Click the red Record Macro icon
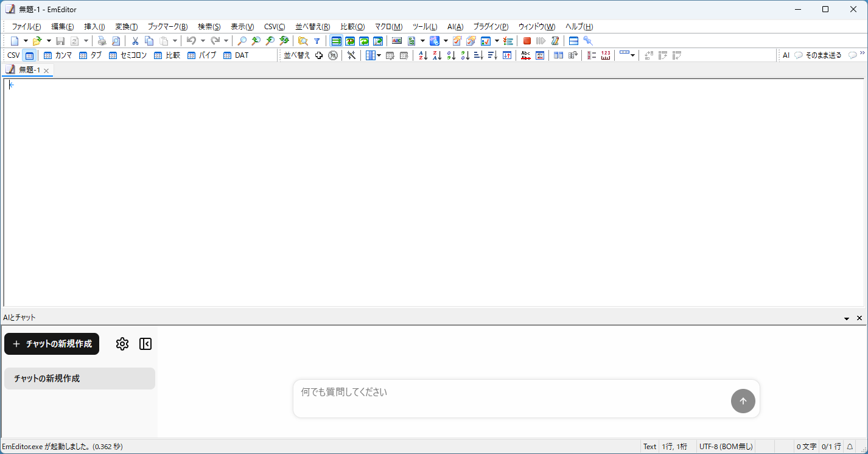868x454 pixels. click(x=527, y=41)
